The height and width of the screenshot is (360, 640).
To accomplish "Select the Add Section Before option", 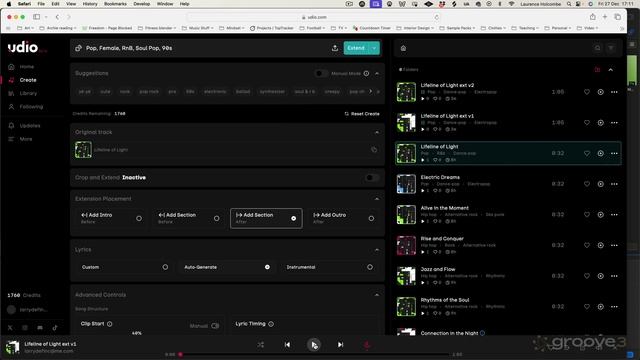I will pyautogui.click(x=189, y=218).
